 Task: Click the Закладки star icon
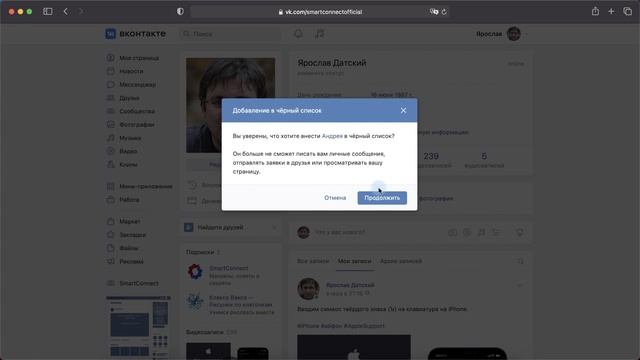tap(111, 235)
